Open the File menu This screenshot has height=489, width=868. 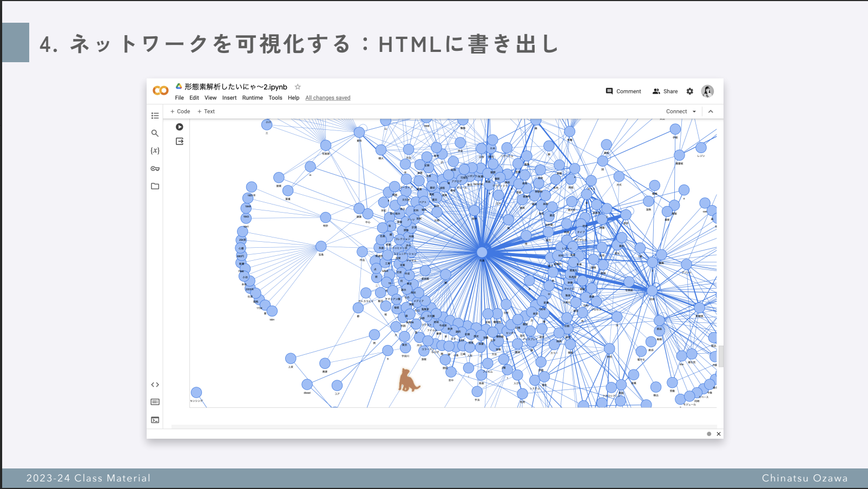click(180, 98)
